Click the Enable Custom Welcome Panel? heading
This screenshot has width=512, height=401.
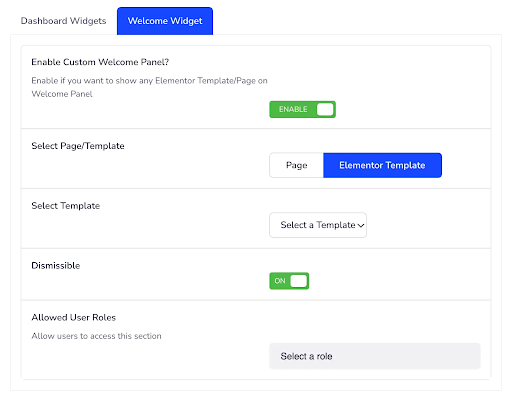click(x=100, y=62)
